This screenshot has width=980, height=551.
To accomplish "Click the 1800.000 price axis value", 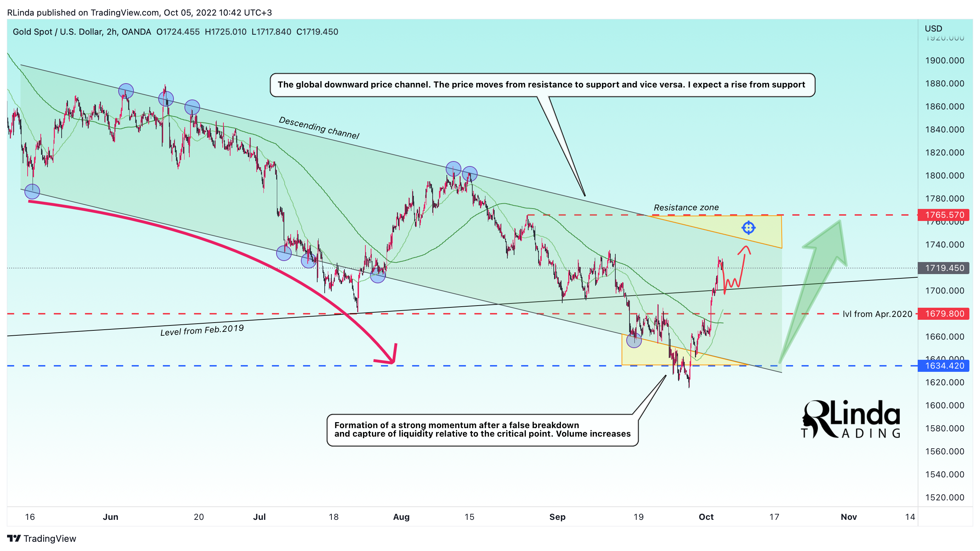I will click(x=945, y=176).
